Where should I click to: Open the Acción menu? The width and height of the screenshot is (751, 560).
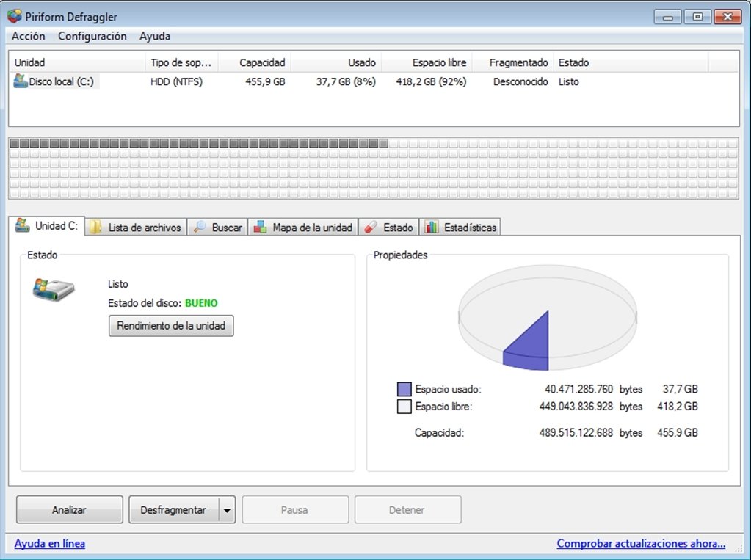click(28, 37)
